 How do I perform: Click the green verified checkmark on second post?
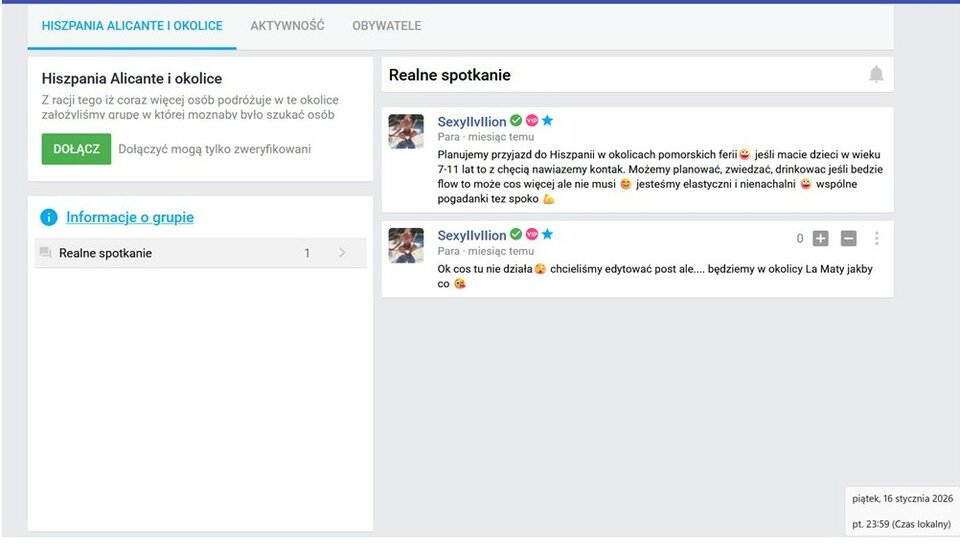[516, 234]
